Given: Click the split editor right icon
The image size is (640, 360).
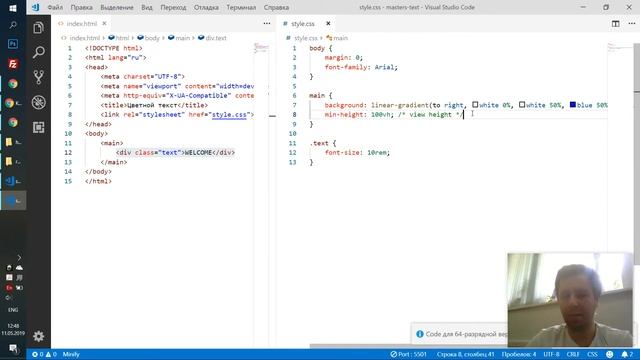Looking at the screenshot, I should (x=616, y=24).
